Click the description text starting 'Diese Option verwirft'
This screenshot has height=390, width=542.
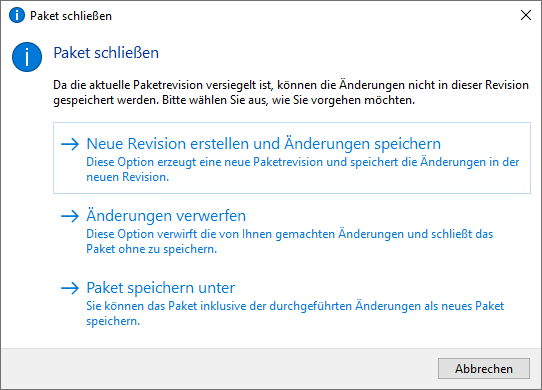pos(289,241)
